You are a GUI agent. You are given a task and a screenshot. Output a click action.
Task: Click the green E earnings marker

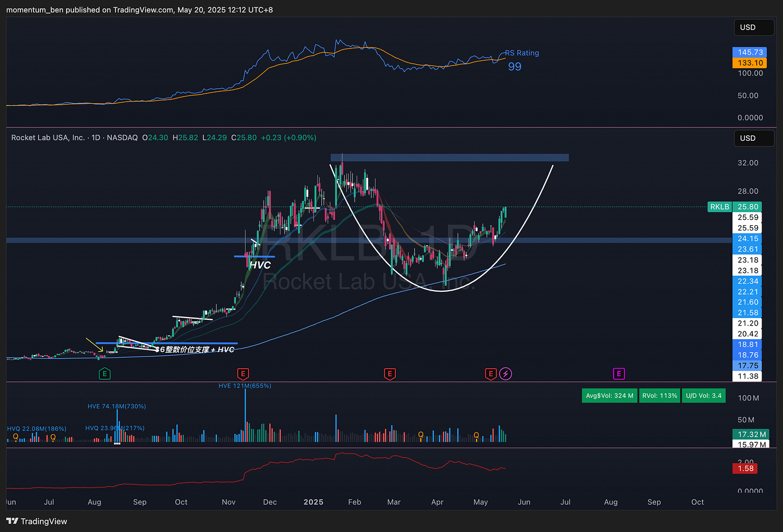[x=105, y=374]
